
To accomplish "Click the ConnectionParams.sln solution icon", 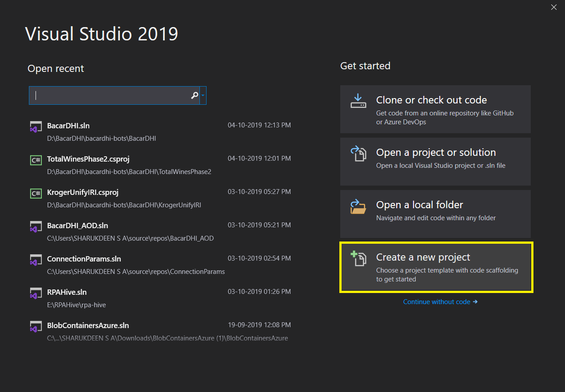I will 36,260.
